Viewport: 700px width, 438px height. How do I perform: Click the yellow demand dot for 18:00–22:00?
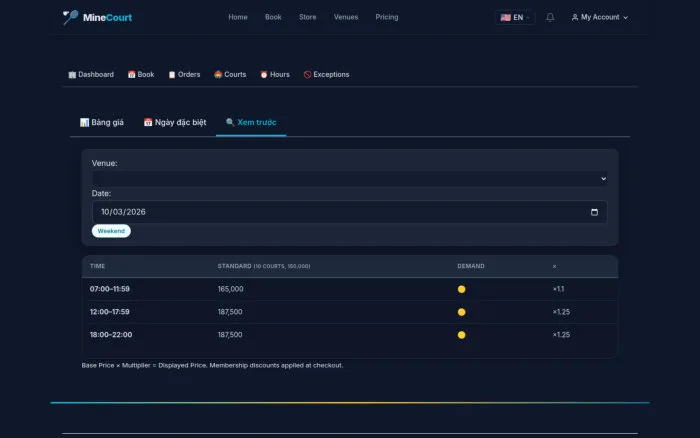tap(462, 335)
